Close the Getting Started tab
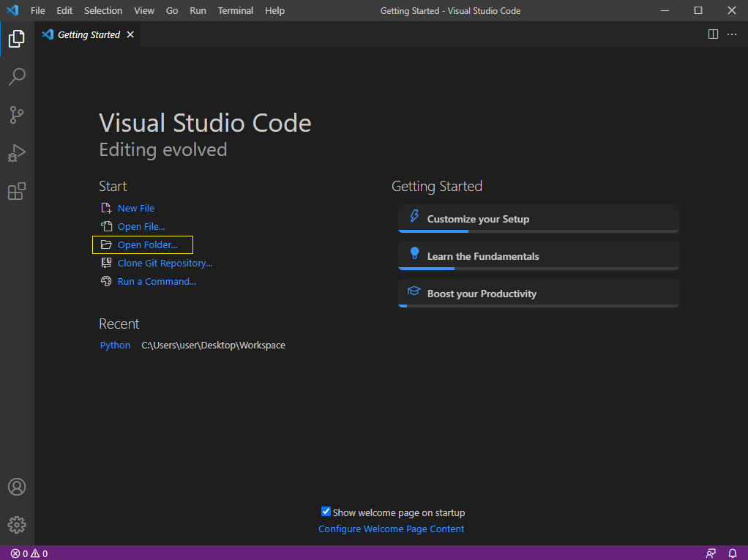748x560 pixels. [130, 34]
